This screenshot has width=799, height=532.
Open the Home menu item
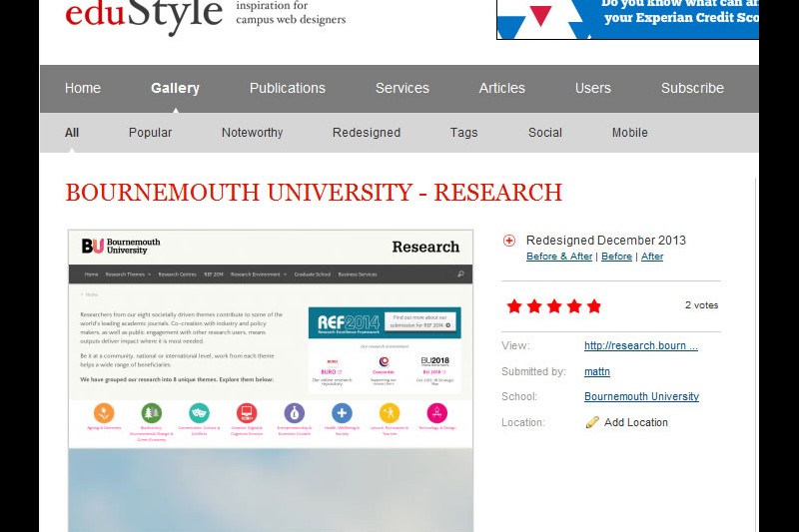[x=83, y=88]
